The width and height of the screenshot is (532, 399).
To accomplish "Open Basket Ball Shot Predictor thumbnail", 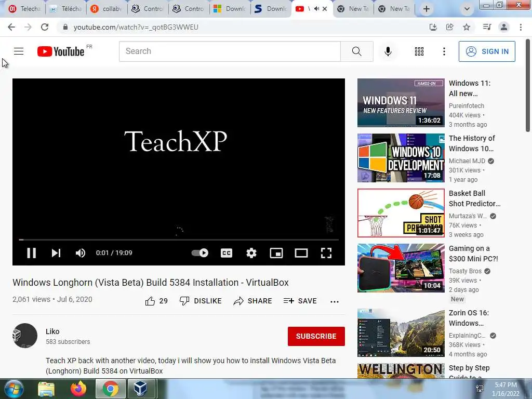I will pyautogui.click(x=401, y=212).
